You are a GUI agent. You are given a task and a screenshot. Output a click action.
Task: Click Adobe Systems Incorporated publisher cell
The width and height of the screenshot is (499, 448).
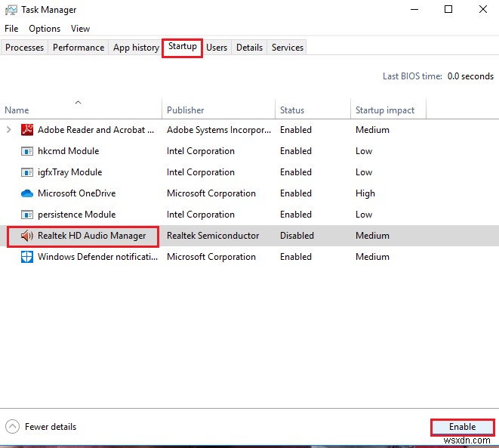pos(219,130)
